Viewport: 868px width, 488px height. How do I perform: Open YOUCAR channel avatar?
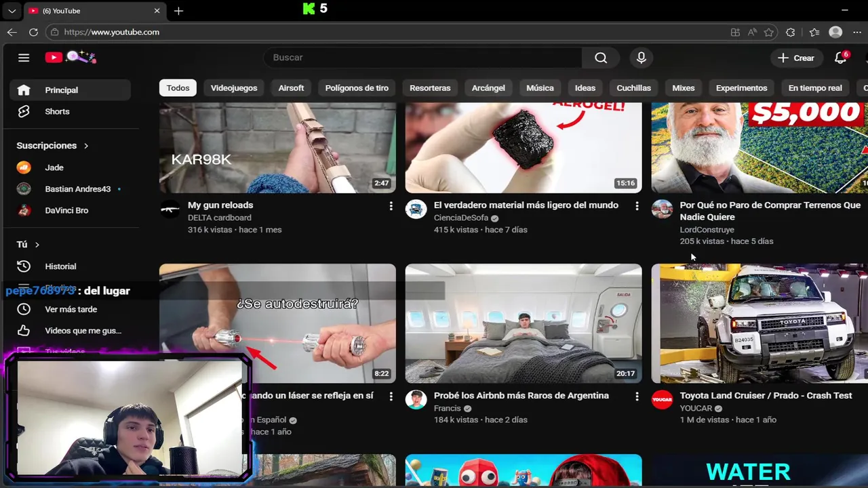coord(662,400)
